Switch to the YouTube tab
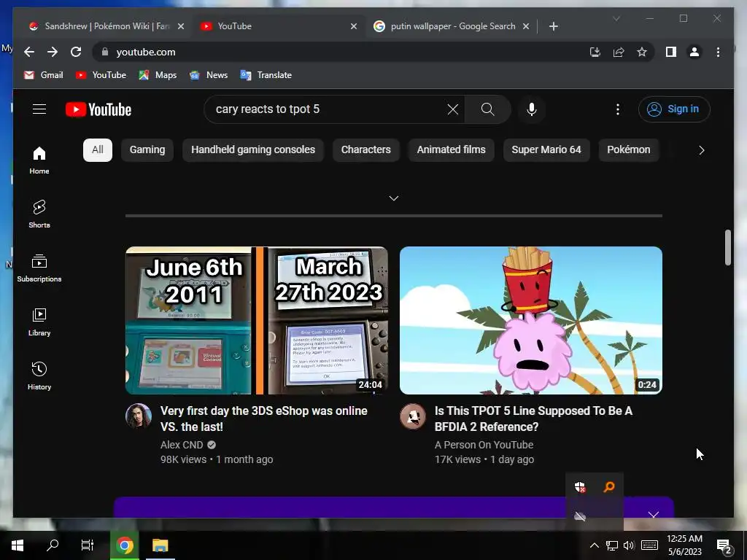Screen dimensions: 747x560 coord(279,26)
